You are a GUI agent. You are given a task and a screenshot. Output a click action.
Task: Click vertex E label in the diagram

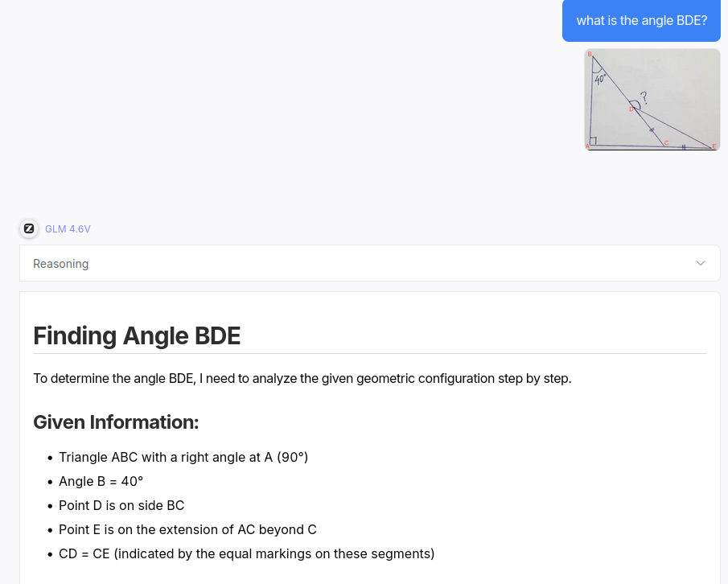click(x=713, y=146)
